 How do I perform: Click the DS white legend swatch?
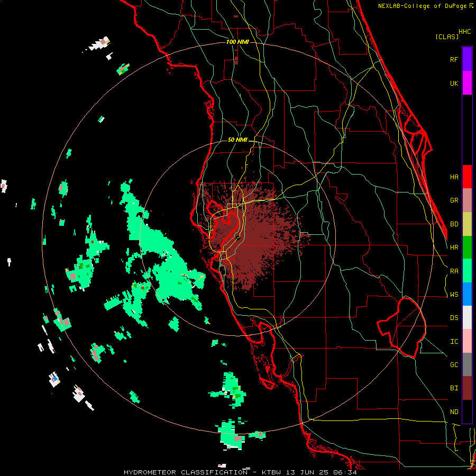[x=467, y=317]
